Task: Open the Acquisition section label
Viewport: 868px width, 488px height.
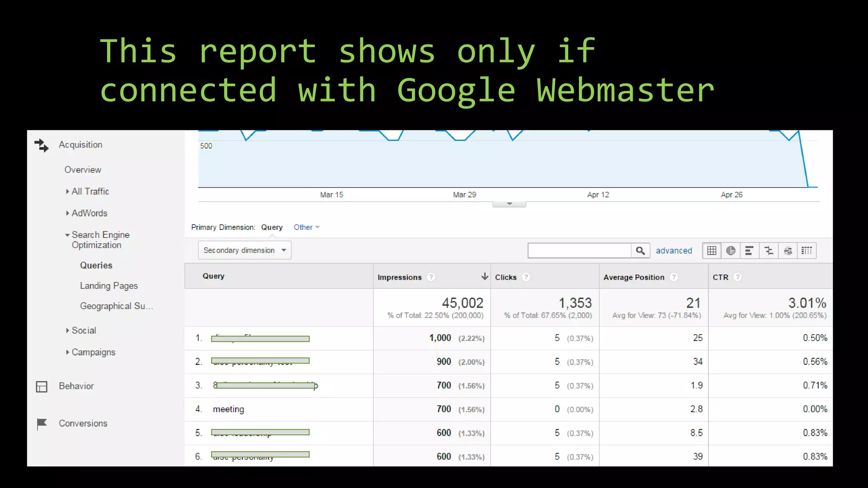Action: tap(81, 145)
